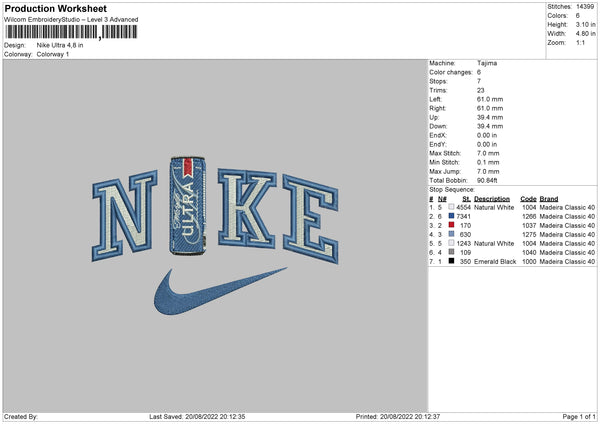The image size is (600, 424).
Task: Click the 'Created By:' label
Action: coord(21,417)
